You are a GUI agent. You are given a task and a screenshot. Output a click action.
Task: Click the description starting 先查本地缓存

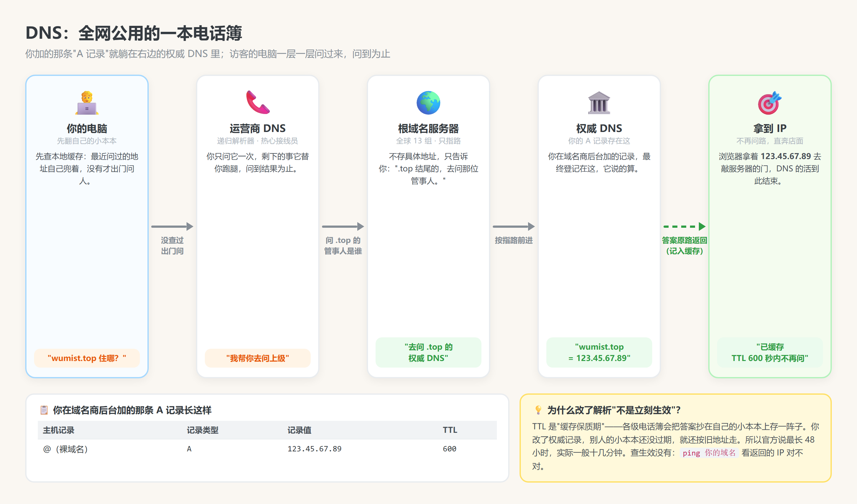87,169
